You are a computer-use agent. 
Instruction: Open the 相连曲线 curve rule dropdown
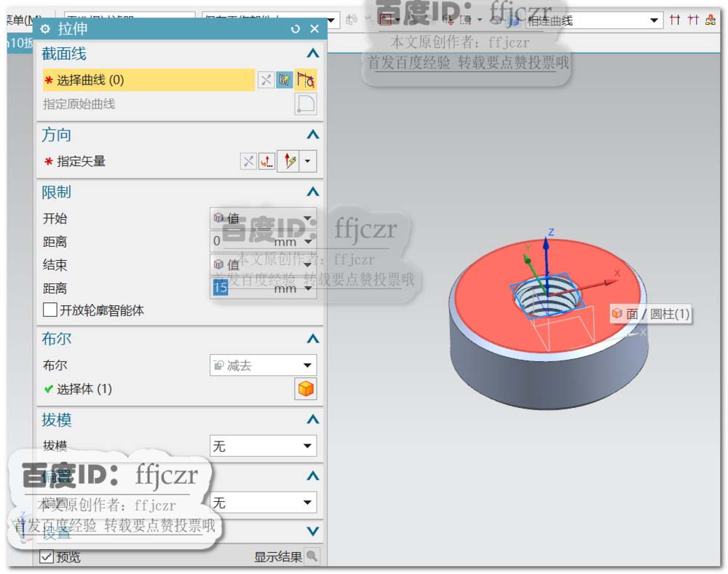654,20
